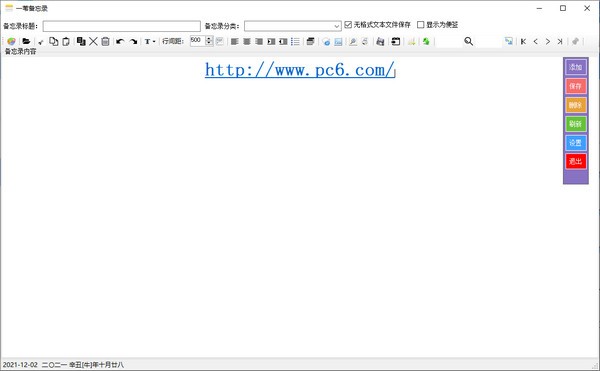Increase the 行间距 value with up arrow
Image resolution: width=600 pixels, height=371 pixels.
point(209,39)
